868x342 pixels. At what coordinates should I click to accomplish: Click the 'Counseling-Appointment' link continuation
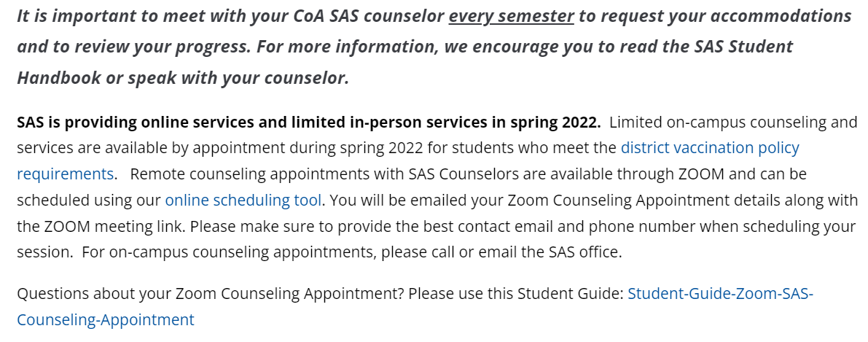click(x=106, y=320)
